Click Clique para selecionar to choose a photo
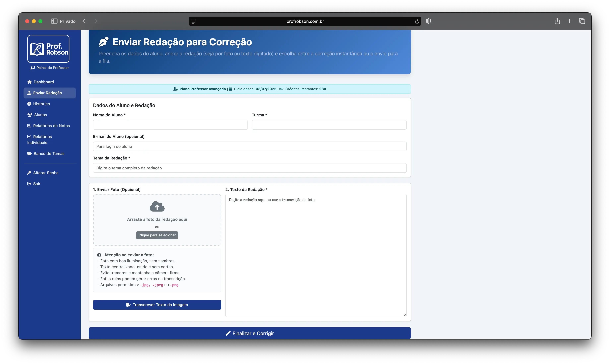Viewport: 610px width, 364px height. pyautogui.click(x=157, y=235)
